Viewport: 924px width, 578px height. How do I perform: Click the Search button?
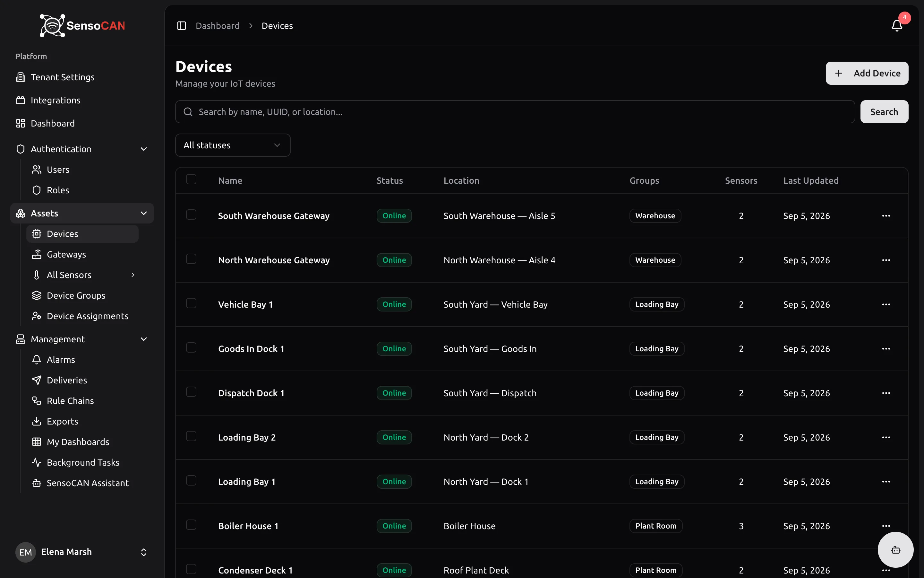(884, 112)
